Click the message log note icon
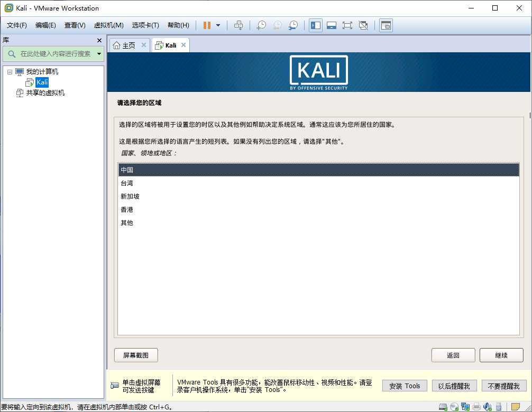 point(516,407)
